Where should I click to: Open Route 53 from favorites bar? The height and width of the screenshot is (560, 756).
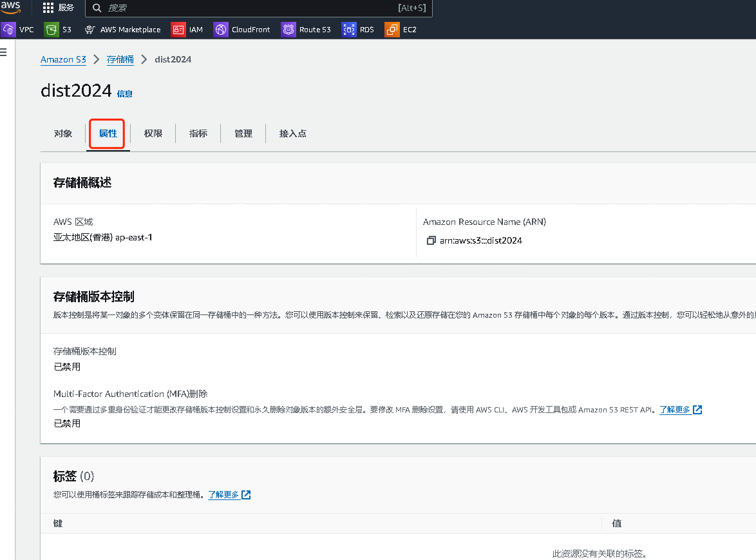(x=315, y=30)
